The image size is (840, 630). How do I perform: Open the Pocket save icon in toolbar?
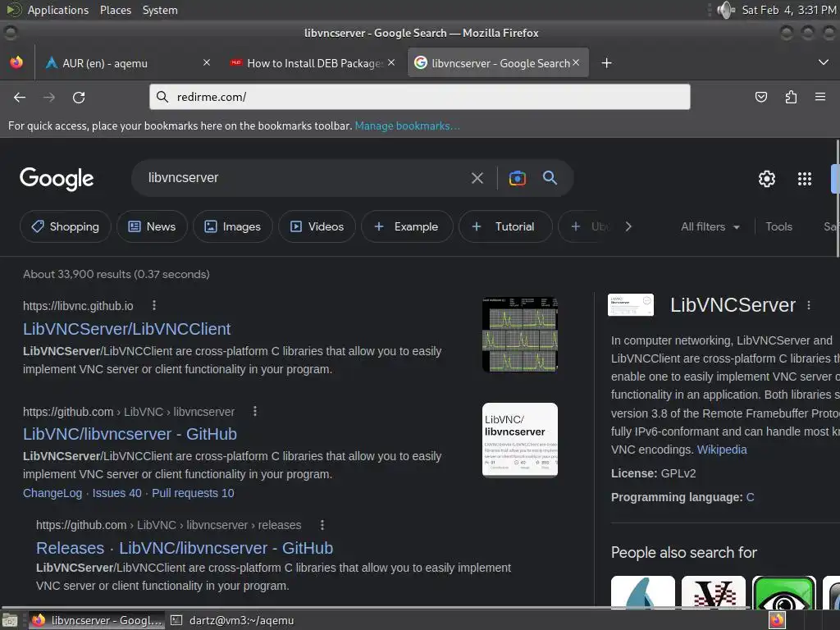pyautogui.click(x=760, y=97)
